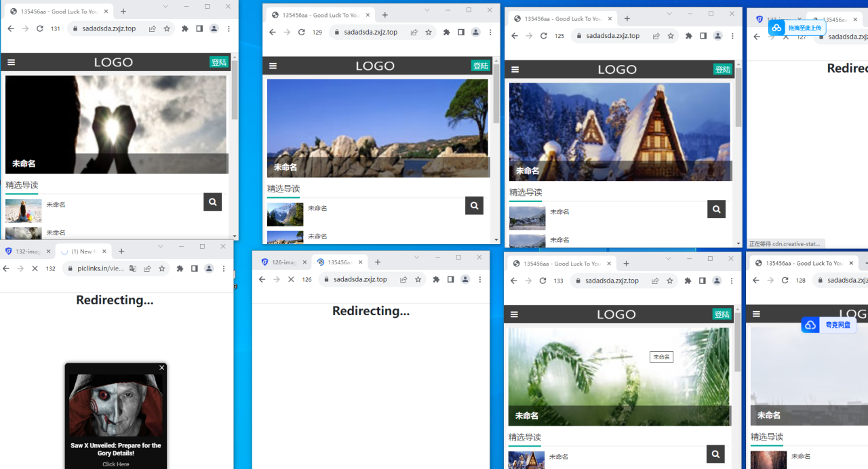Screen dimensions: 868x469
Task: Open the Chrome three-dot menu in the 125 window
Action: [x=732, y=36]
